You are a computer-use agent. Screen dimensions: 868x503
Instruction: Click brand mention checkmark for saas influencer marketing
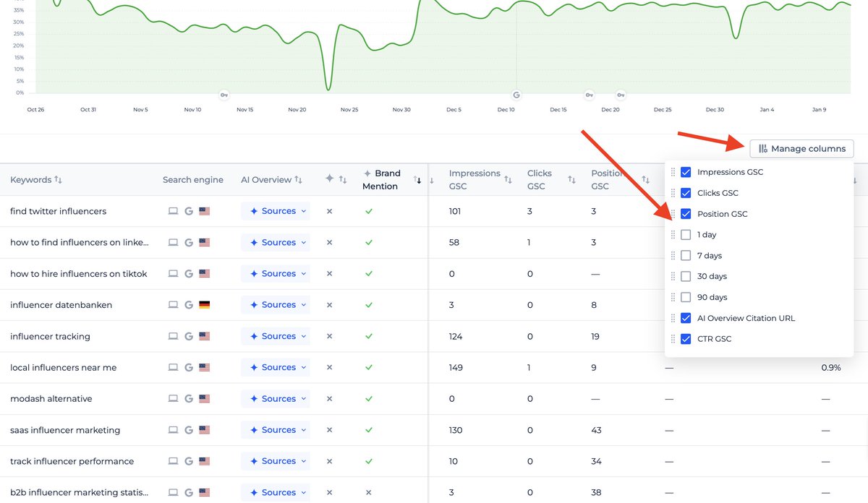369,430
